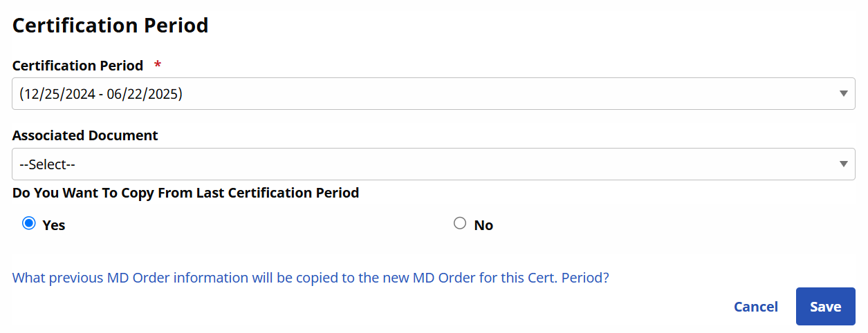Select the Yes radio button

(28, 223)
